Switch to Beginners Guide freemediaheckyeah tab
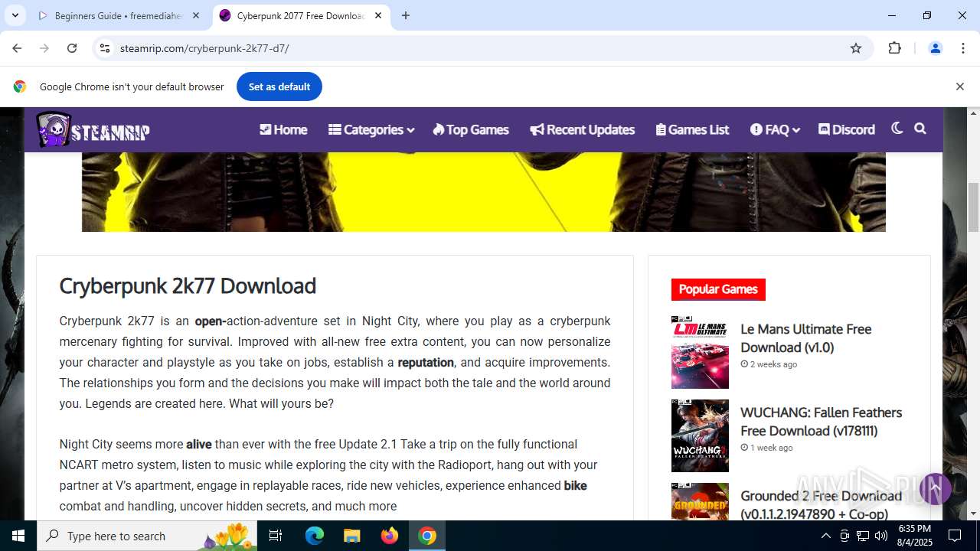This screenshot has height=551, width=980. pyautogui.click(x=119, y=15)
